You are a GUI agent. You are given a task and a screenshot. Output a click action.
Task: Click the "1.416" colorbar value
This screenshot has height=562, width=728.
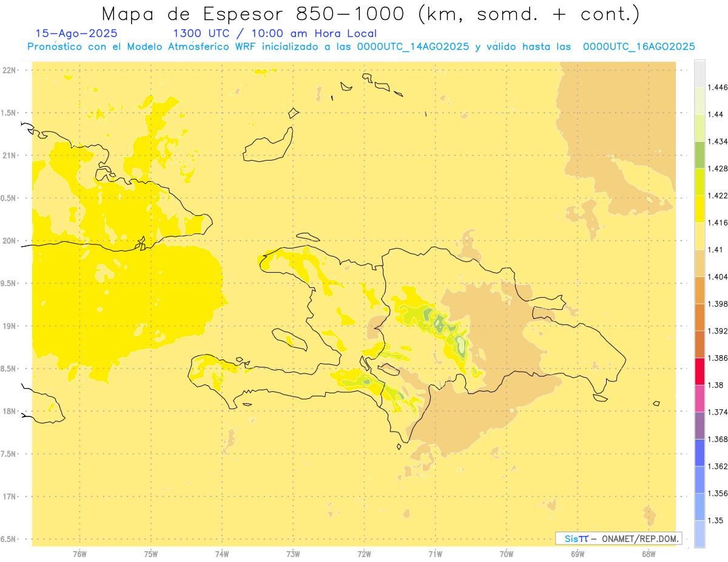click(x=717, y=222)
